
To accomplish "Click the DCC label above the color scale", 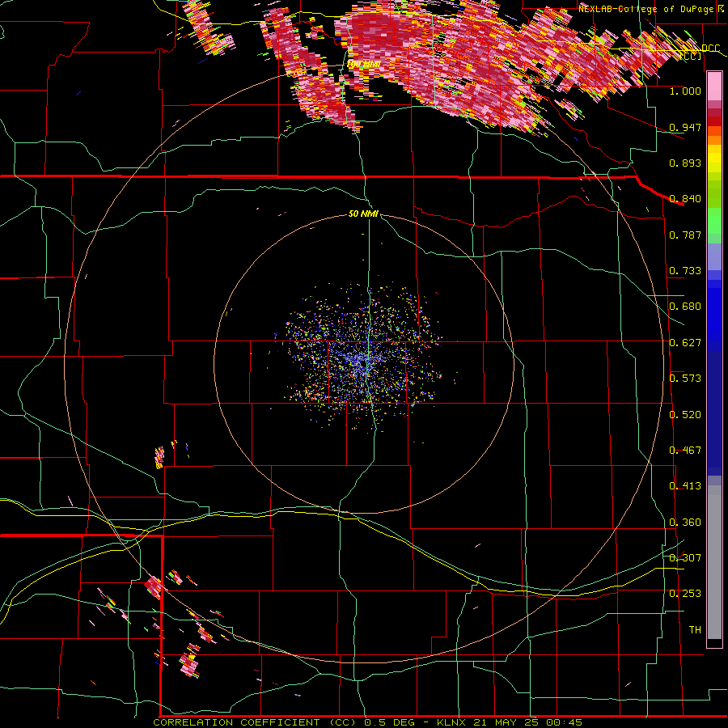I will coord(710,49).
